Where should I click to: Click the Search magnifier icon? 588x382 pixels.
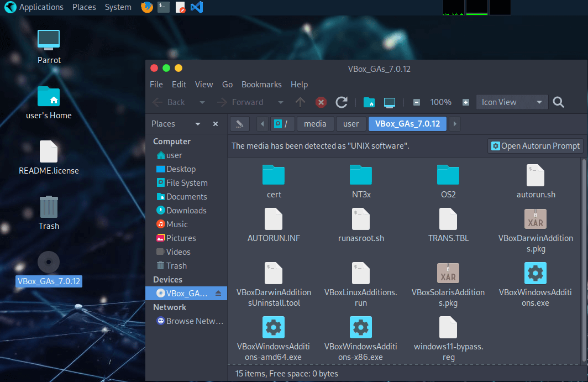pos(558,102)
